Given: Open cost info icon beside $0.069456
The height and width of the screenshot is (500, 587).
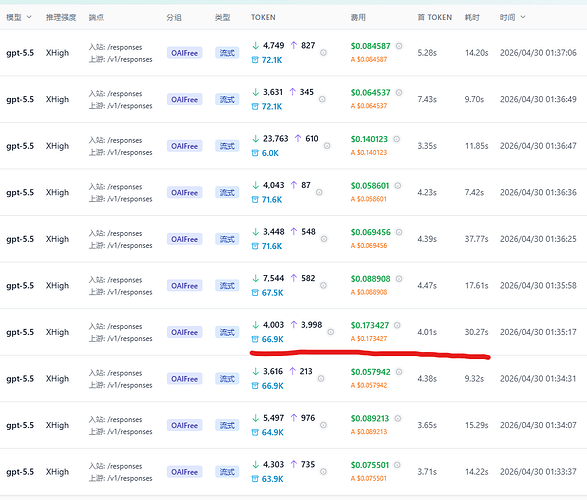Looking at the screenshot, I should click(399, 232).
